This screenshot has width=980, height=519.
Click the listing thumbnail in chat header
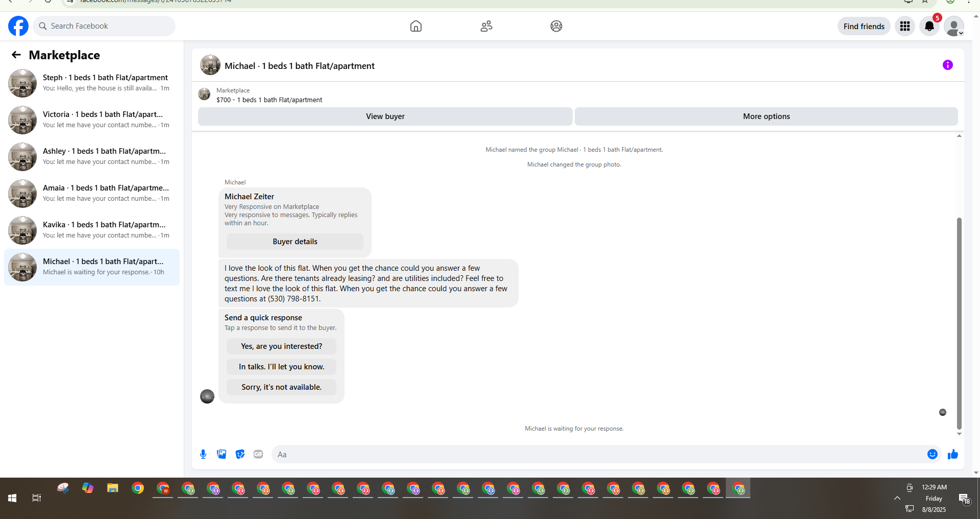pos(210,65)
